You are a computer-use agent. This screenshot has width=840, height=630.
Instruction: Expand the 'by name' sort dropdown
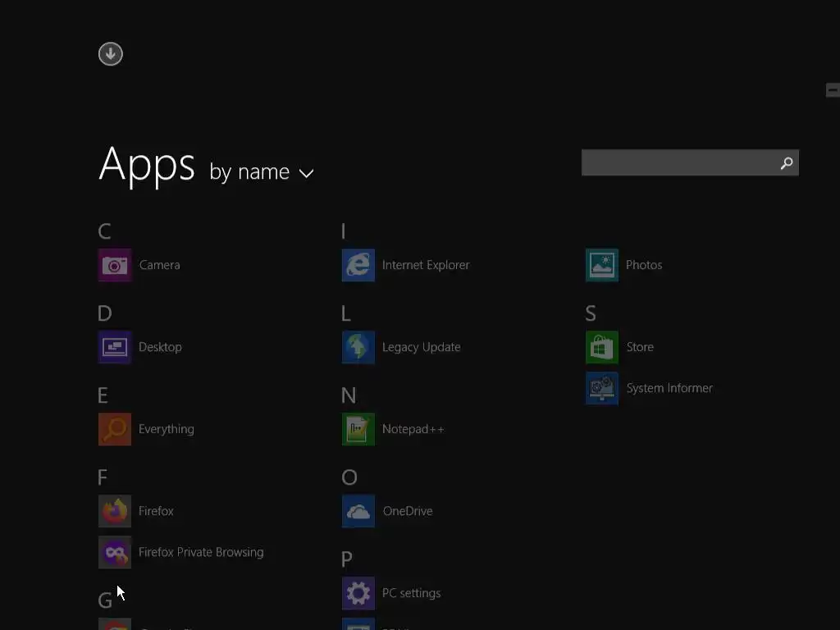click(262, 172)
